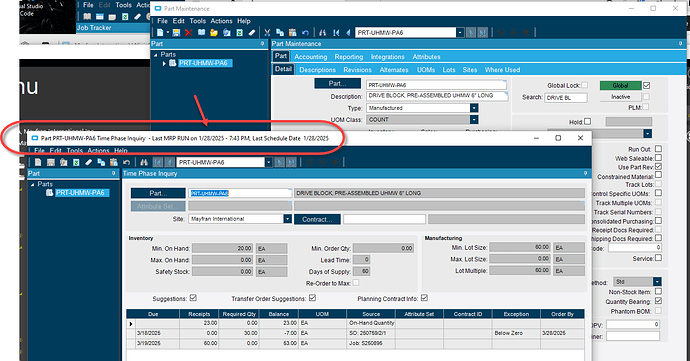Toggle the Suggestions checkbox
The image size is (690, 361).
point(193,298)
